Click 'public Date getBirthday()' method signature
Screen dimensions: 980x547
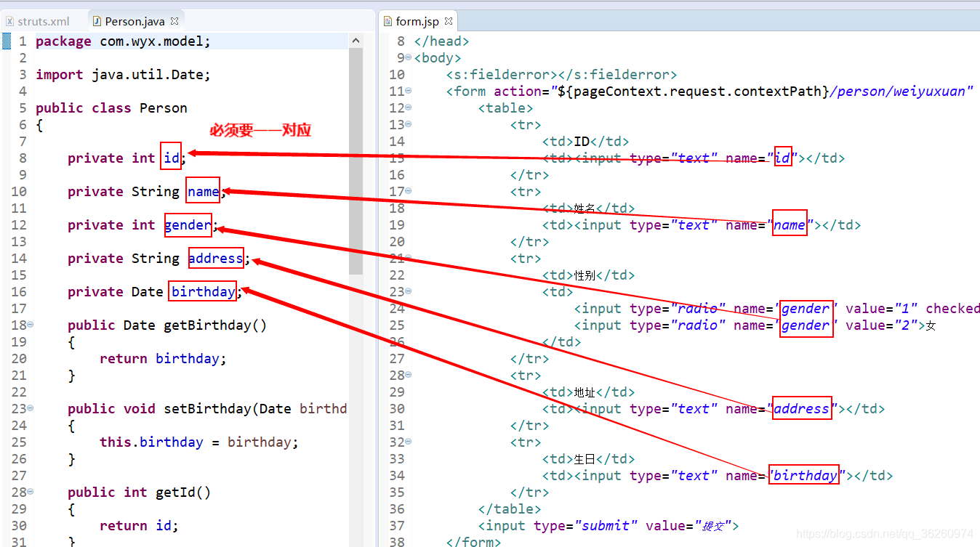[x=167, y=325]
